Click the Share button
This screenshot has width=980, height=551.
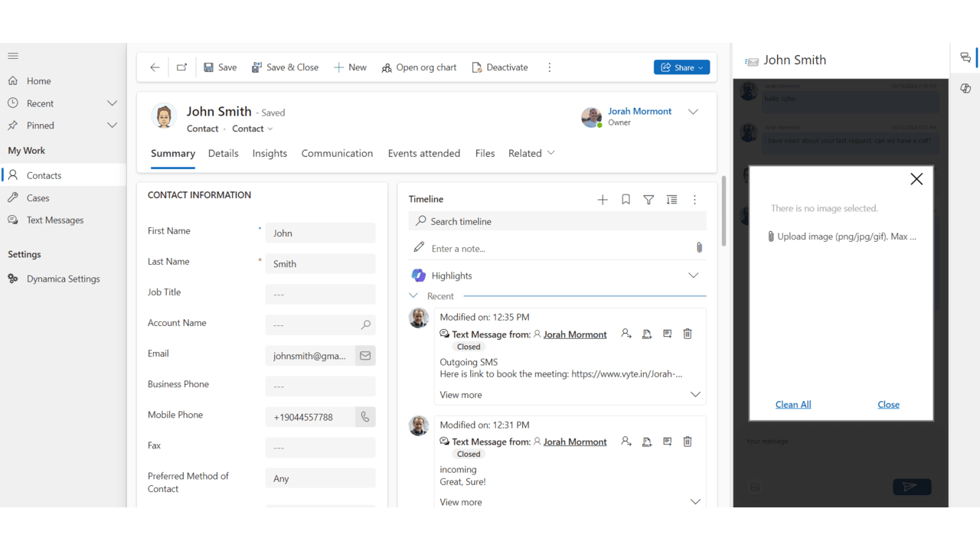[x=681, y=67]
